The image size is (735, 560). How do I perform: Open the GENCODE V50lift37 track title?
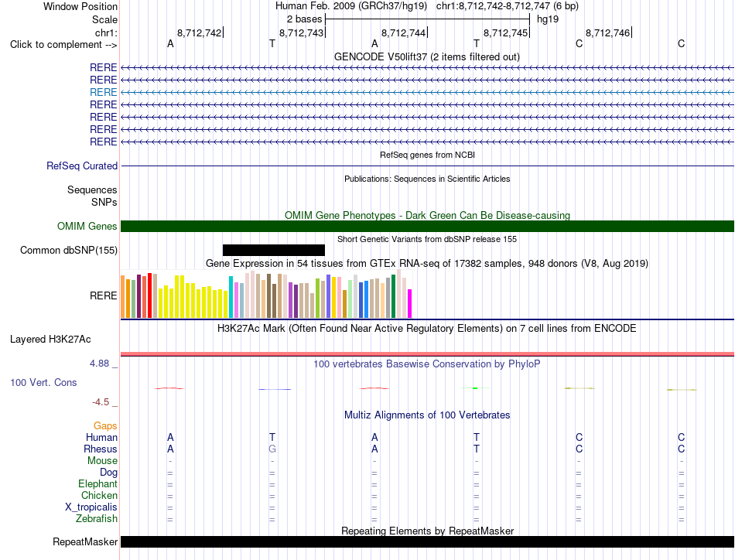point(426,56)
